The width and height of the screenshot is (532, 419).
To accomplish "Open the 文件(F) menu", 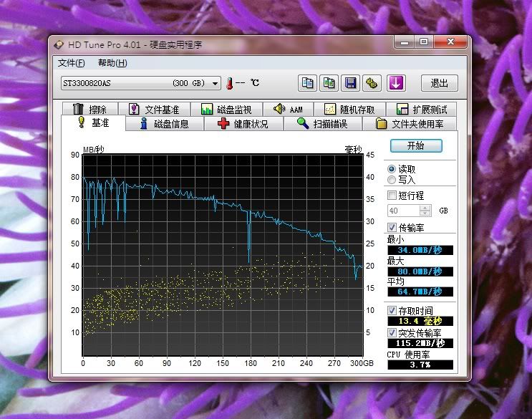I will pos(71,63).
